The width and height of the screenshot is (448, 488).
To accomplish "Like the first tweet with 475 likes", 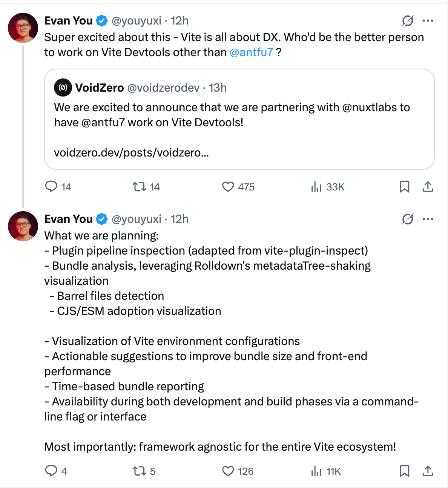I will click(x=228, y=187).
